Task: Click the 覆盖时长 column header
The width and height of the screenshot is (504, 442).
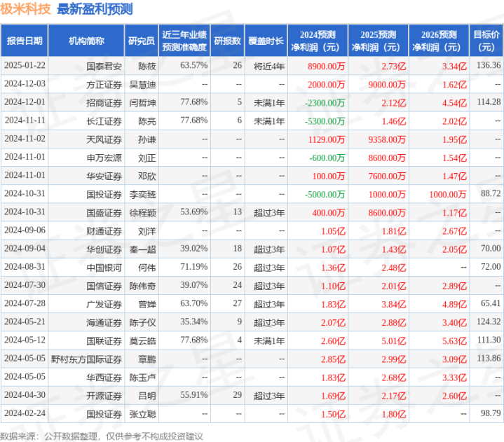Action: [x=266, y=41]
